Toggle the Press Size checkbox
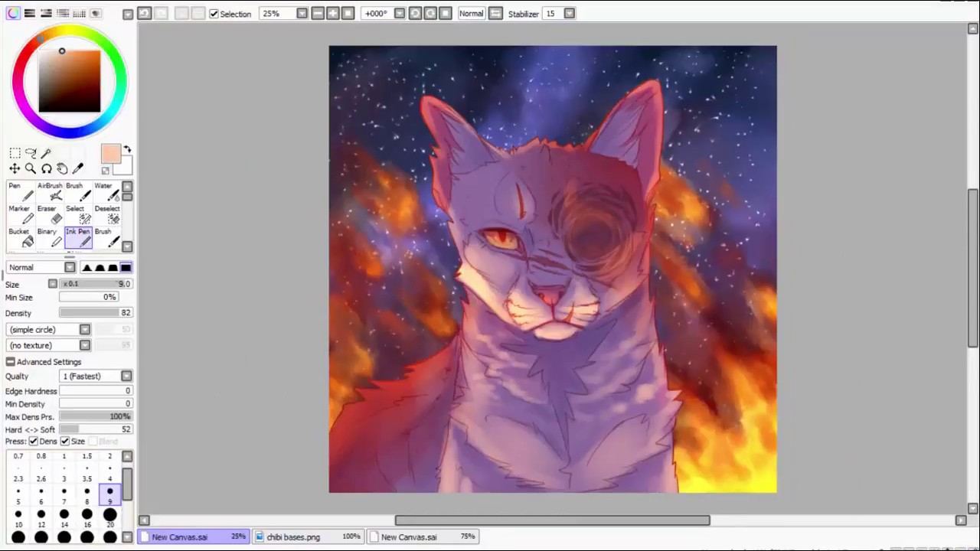 pos(65,442)
